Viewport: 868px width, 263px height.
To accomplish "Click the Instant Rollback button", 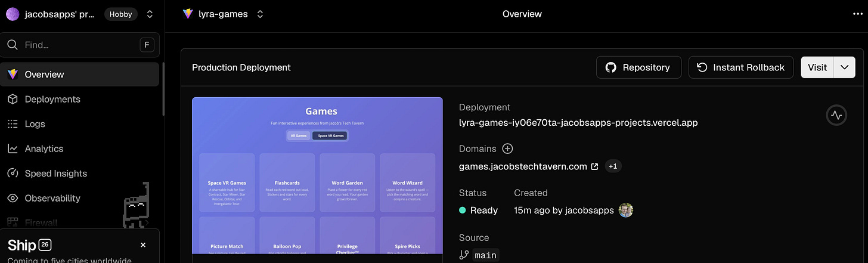I will [741, 67].
